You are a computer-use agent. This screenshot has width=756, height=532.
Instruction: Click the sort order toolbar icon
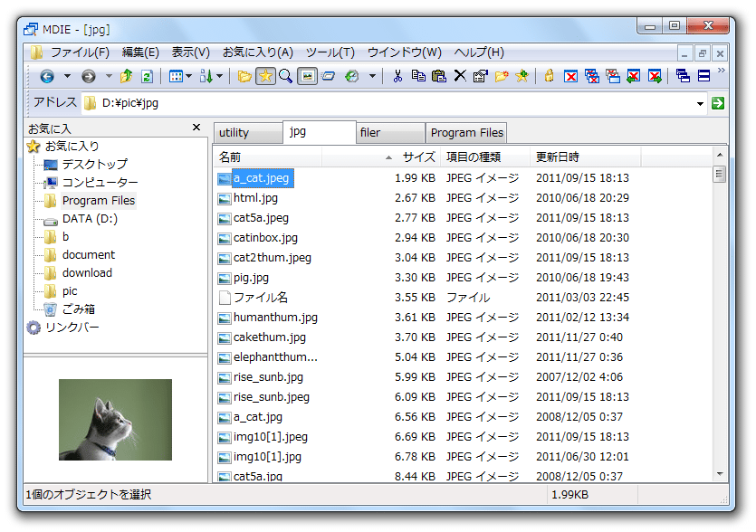206,76
